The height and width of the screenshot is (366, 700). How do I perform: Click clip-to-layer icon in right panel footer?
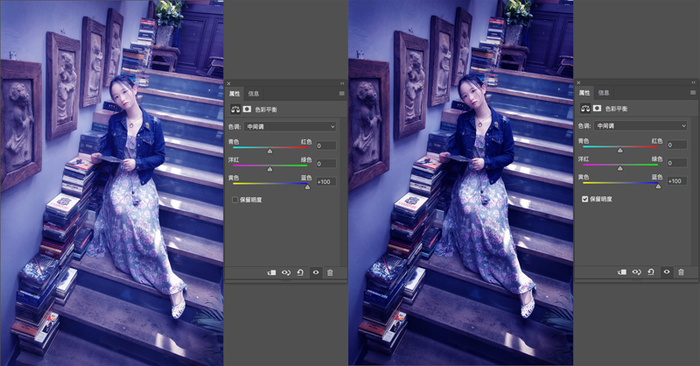tap(622, 272)
